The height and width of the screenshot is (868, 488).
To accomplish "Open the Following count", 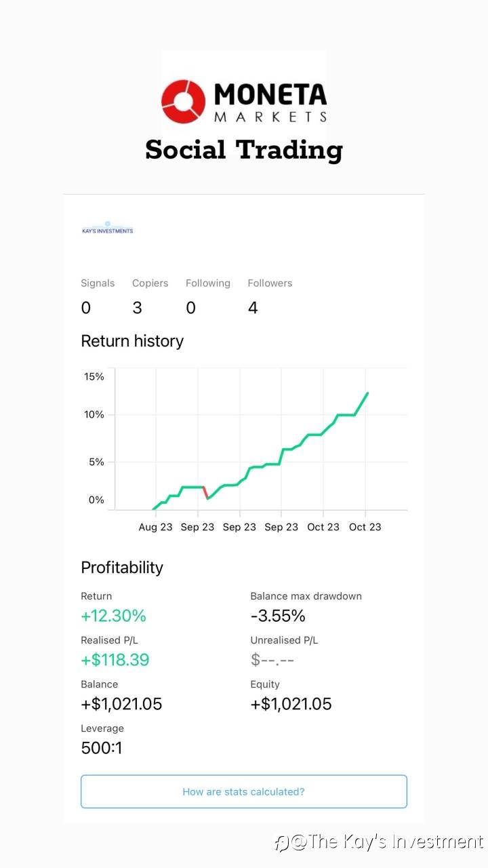I will click(x=190, y=308).
